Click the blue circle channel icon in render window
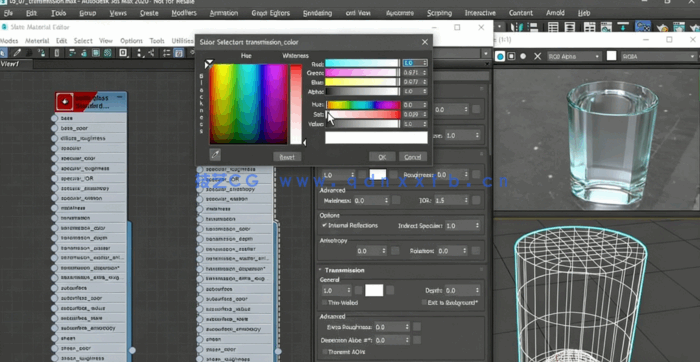This screenshot has width=700, height=362. (x=500, y=56)
